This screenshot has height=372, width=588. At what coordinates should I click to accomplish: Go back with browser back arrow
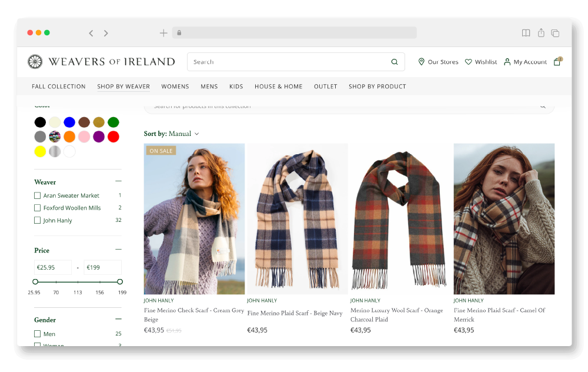[91, 33]
